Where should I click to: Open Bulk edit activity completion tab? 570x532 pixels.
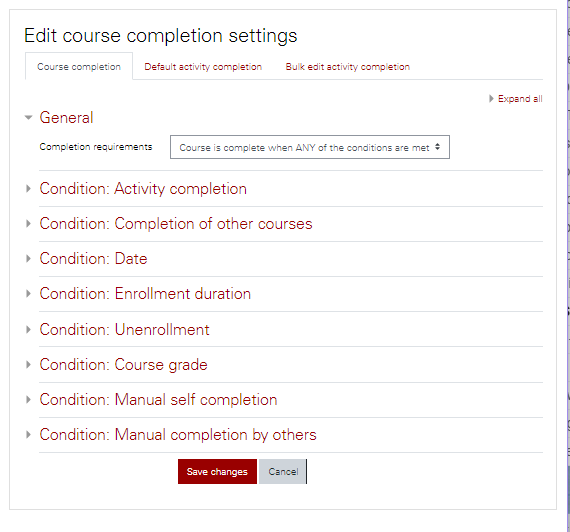pyautogui.click(x=348, y=67)
